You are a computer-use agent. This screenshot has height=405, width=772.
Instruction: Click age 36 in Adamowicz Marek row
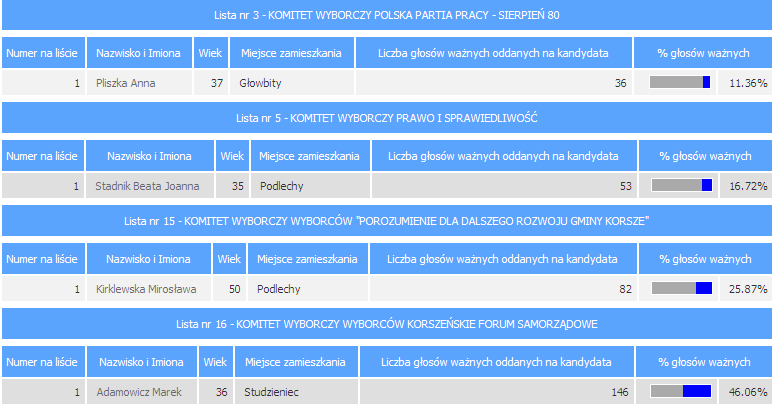click(222, 392)
